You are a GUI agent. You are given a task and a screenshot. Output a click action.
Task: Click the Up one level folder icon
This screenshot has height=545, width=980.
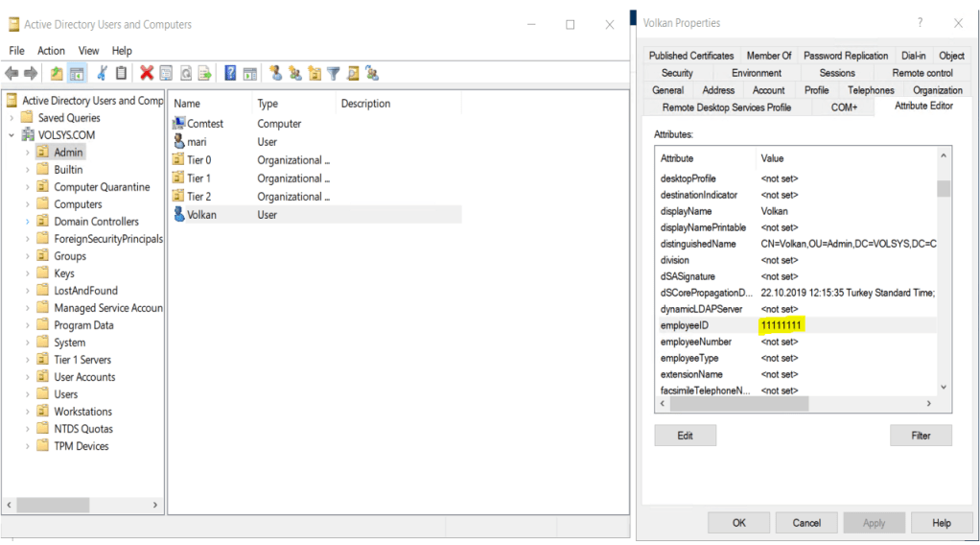[x=57, y=73]
